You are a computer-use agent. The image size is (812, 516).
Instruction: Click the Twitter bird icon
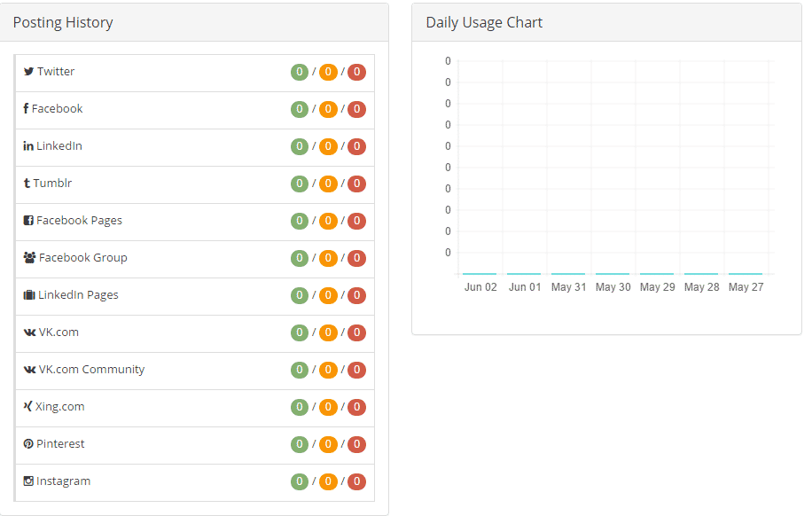point(28,72)
